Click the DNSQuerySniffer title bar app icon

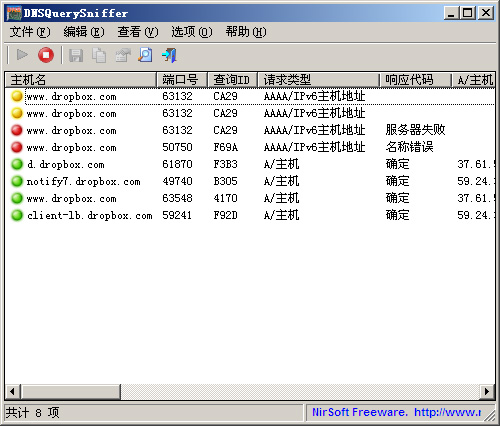point(14,13)
